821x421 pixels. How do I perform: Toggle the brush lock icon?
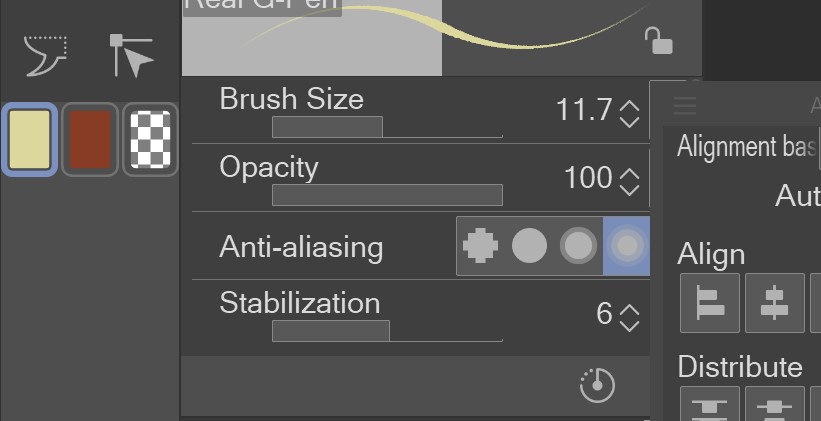(657, 41)
